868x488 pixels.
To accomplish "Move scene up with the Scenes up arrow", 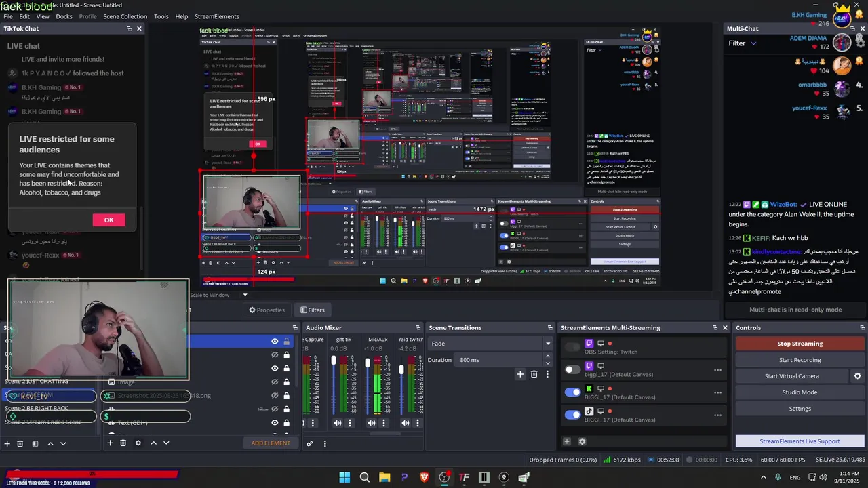I will (50, 443).
